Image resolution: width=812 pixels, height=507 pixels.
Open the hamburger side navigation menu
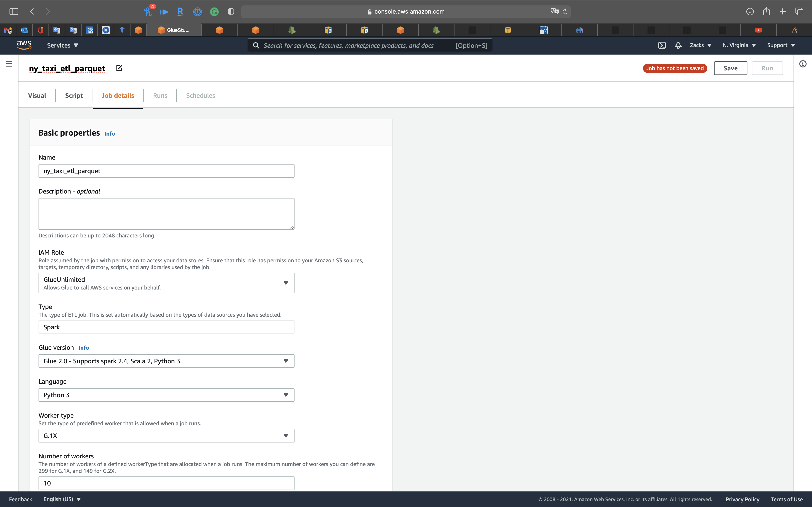(9, 64)
